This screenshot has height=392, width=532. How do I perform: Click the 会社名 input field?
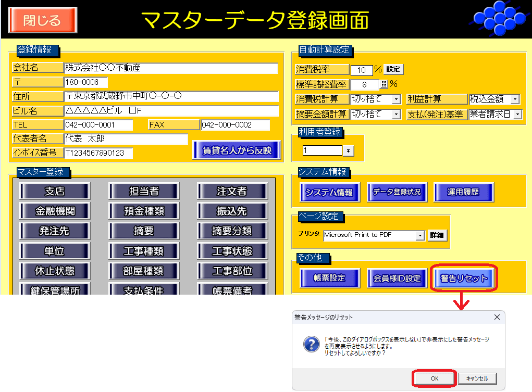tap(171, 68)
